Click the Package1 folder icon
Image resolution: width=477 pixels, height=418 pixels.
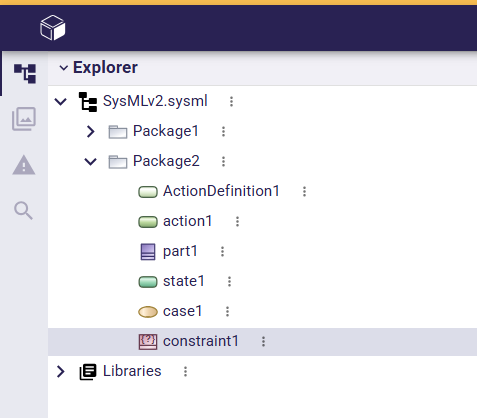[x=118, y=132]
